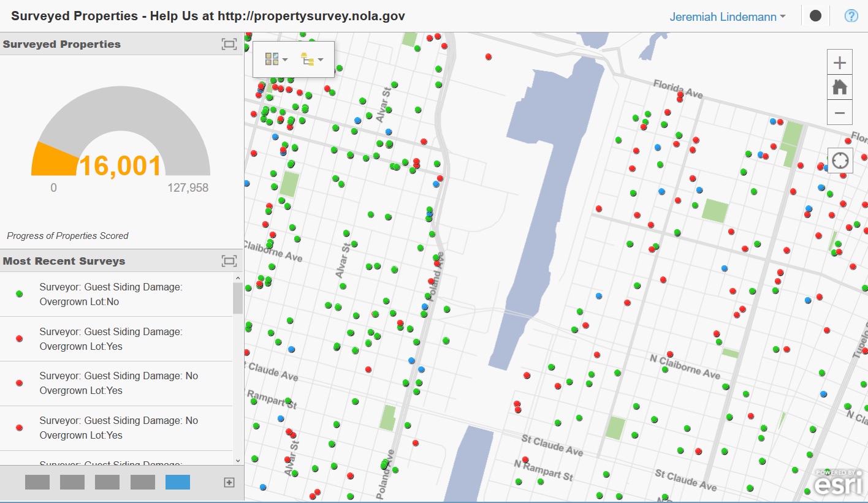Open the help question mark icon
868x503 pixels.
[851, 16]
